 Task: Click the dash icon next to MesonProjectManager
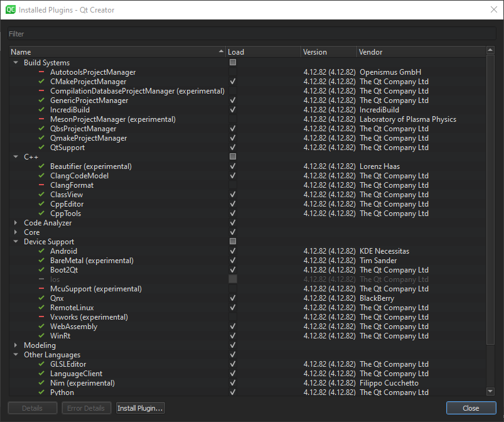click(x=41, y=119)
